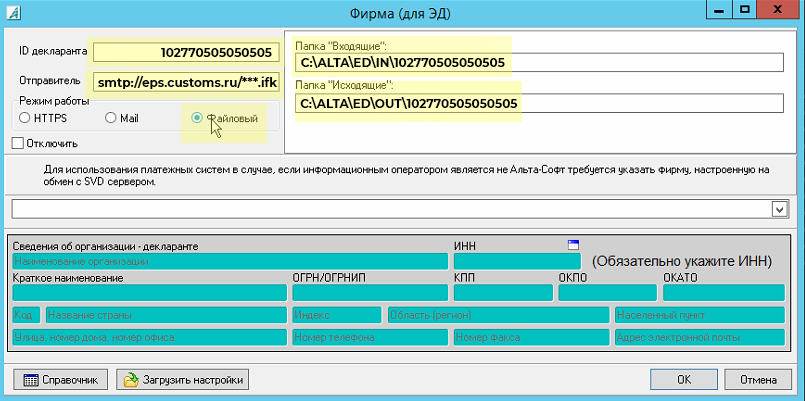
Task: Click the Улица, номер дома, номер офиса field
Action: (x=149, y=337)
